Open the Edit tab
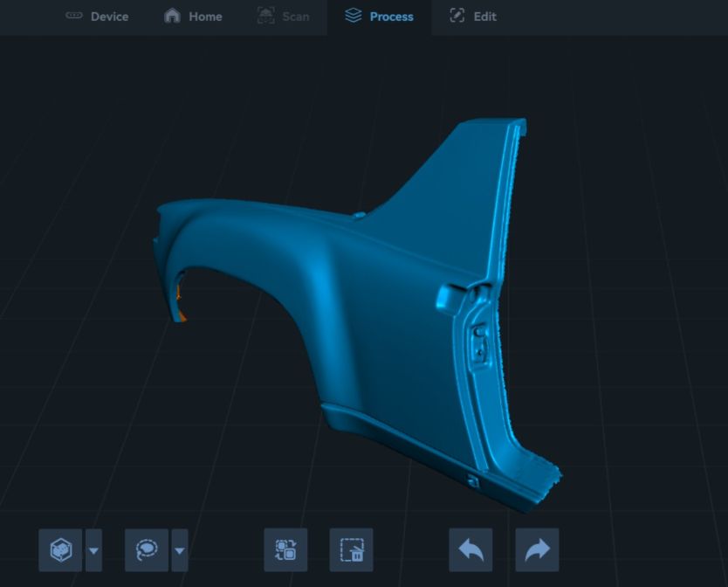This screenshot has height=587, width=728. pos(473,17)
